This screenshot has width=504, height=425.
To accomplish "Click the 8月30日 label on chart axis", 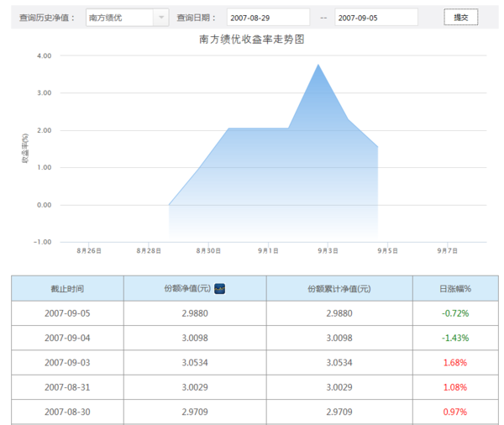I will [208, 250].
